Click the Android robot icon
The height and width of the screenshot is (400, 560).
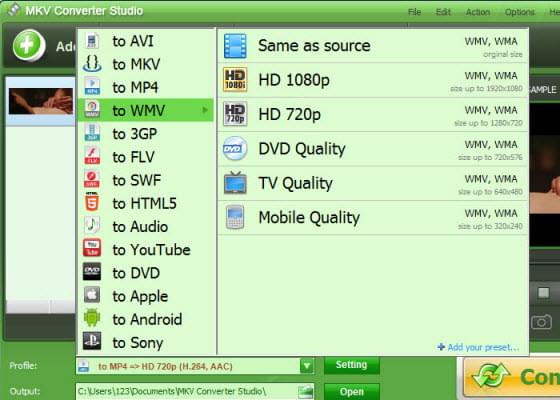pos(92,318)
